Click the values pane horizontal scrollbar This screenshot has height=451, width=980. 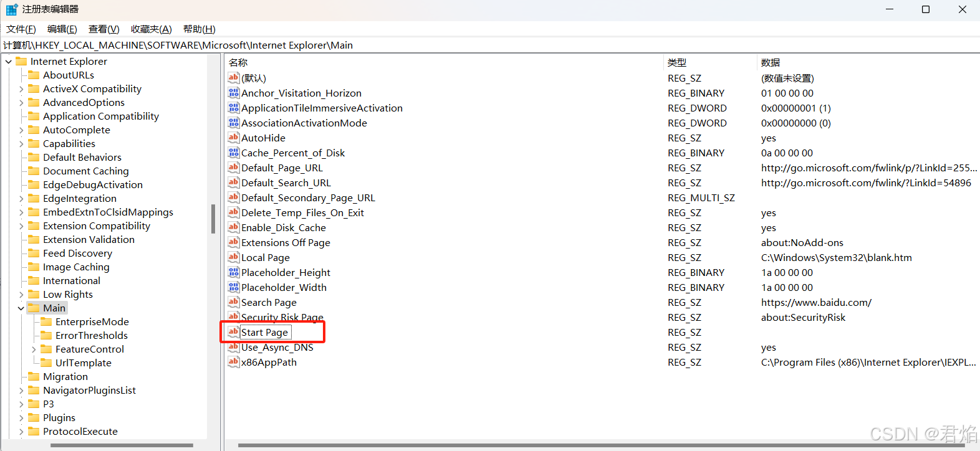pyautogui.click(x=602, y=445)
